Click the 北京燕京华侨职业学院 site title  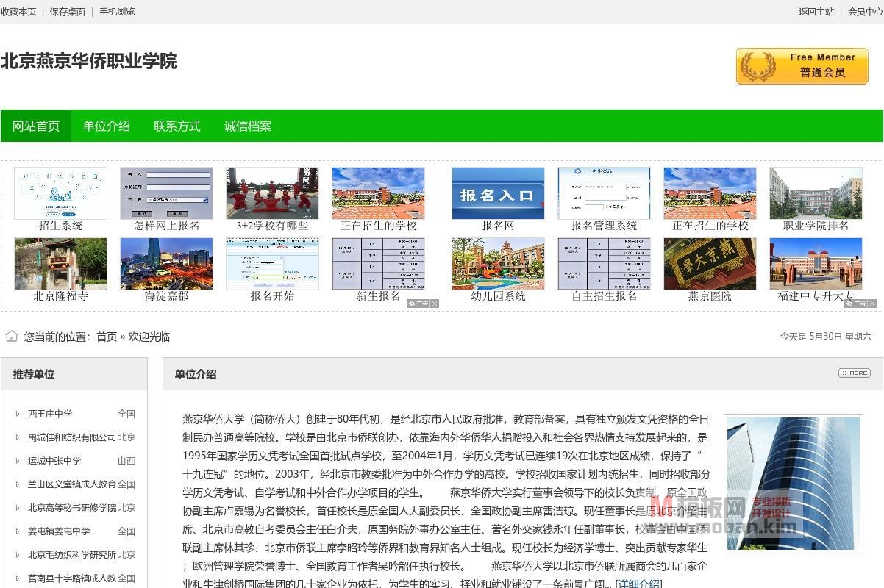point(89,61)
